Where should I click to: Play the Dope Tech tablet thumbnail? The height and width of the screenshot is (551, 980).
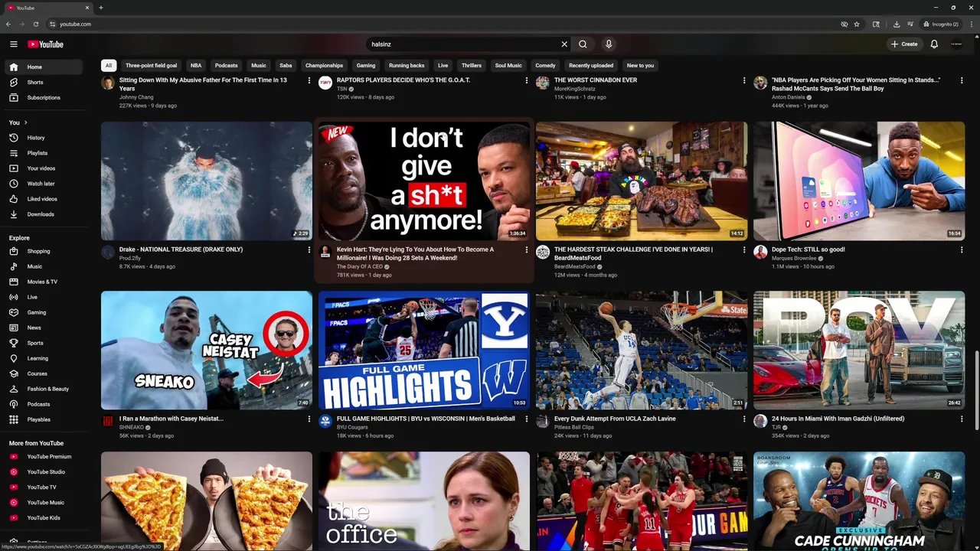pyautogui.click(x=859, y=181)
